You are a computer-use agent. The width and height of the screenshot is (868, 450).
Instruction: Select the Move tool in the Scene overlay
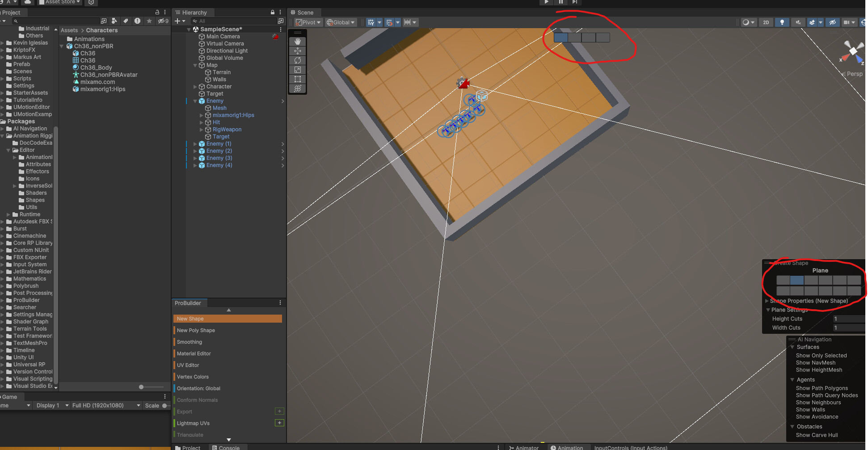click(298, 51)
